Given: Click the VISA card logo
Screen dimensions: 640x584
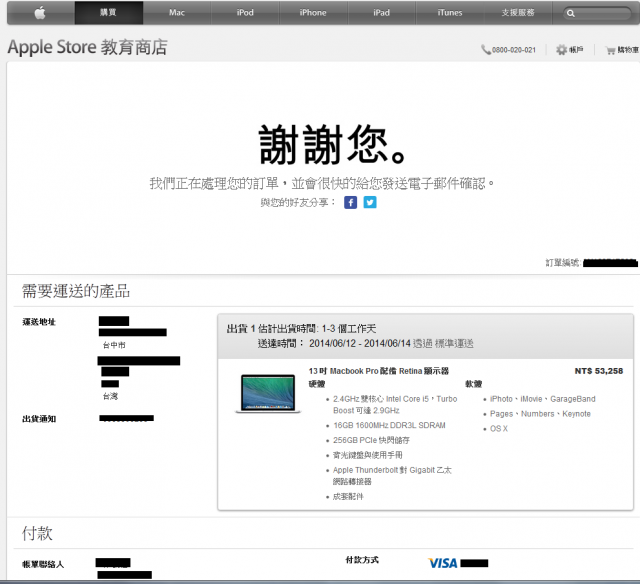Looking at the screenshot, I should click(x=443, y=563).
